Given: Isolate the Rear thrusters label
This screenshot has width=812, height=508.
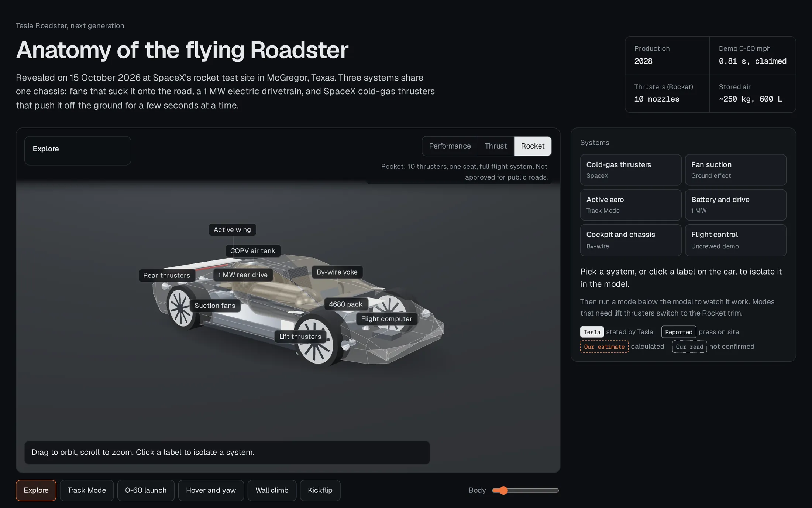Looking at the screenshot, I should [x=167, y=276].
